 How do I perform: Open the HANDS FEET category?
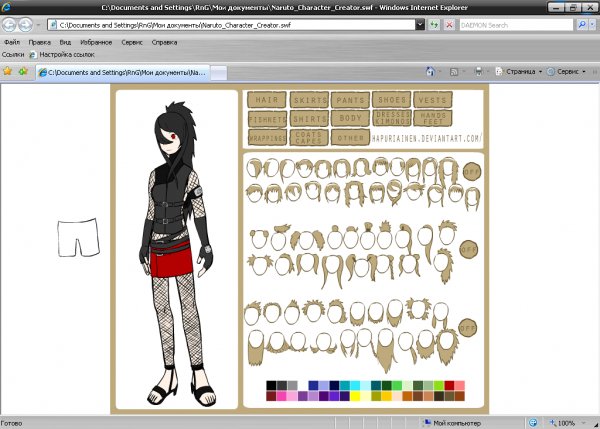pos(433,118)
